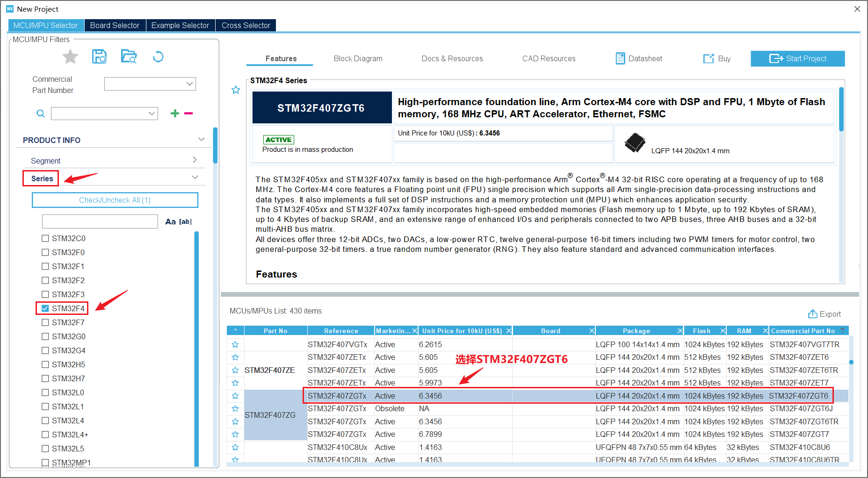The height and width of the screenshot is (478, 868).
Task: Star the STM32F407ZGT6J obsolete row
Action: point(235,408)
